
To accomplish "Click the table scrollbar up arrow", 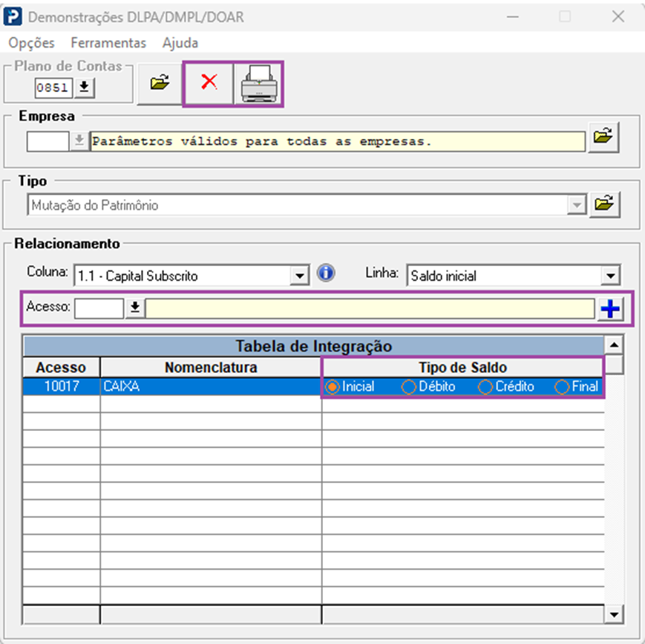I will point(614,345).
